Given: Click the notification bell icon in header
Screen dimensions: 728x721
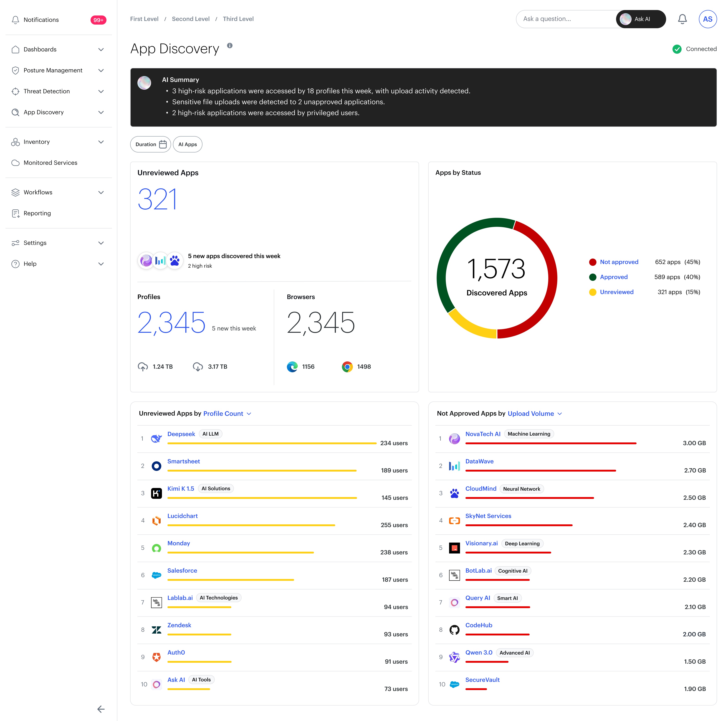Looking at the screenshot, I should pyautogui.click(x=682, y=19).
